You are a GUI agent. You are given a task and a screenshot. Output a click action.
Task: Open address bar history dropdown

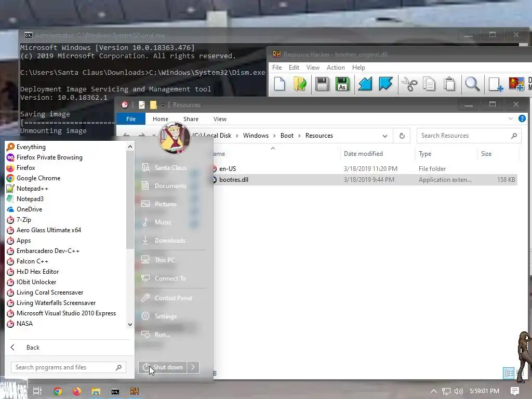[385, 136]
